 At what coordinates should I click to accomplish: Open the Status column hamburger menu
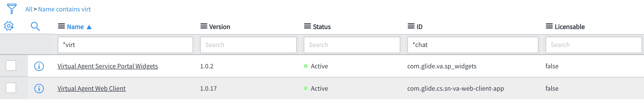(308, 26)
